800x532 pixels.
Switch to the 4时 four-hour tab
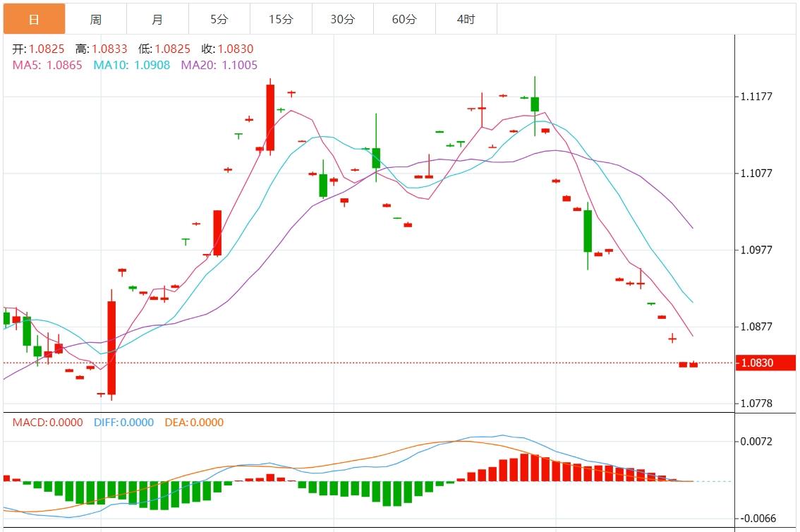click(466, 19)
